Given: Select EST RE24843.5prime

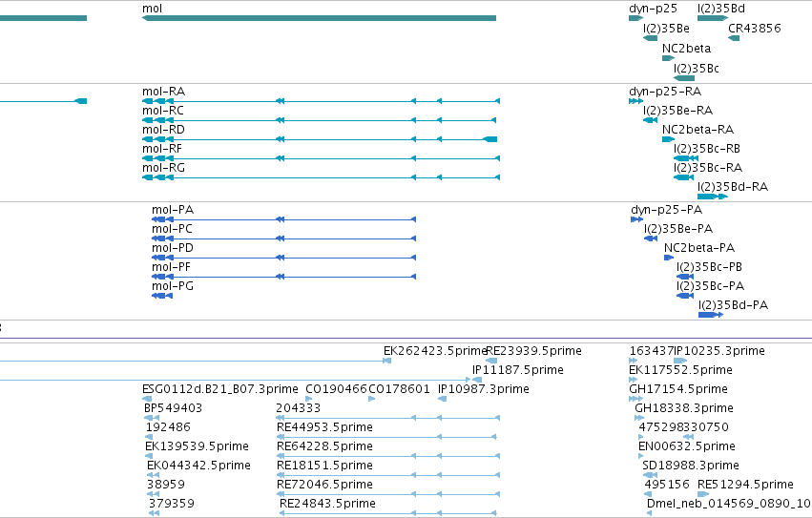Looking at the screenshot, I should tap(388, 513).
